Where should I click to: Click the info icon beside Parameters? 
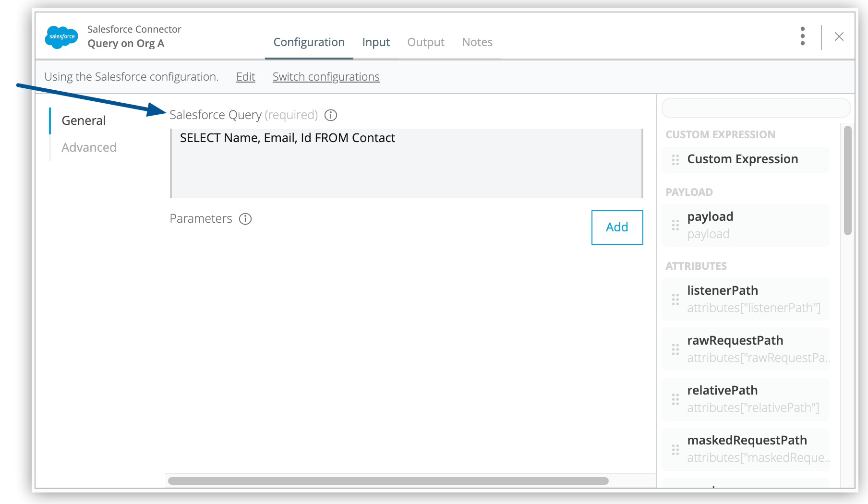coord(245,219)
